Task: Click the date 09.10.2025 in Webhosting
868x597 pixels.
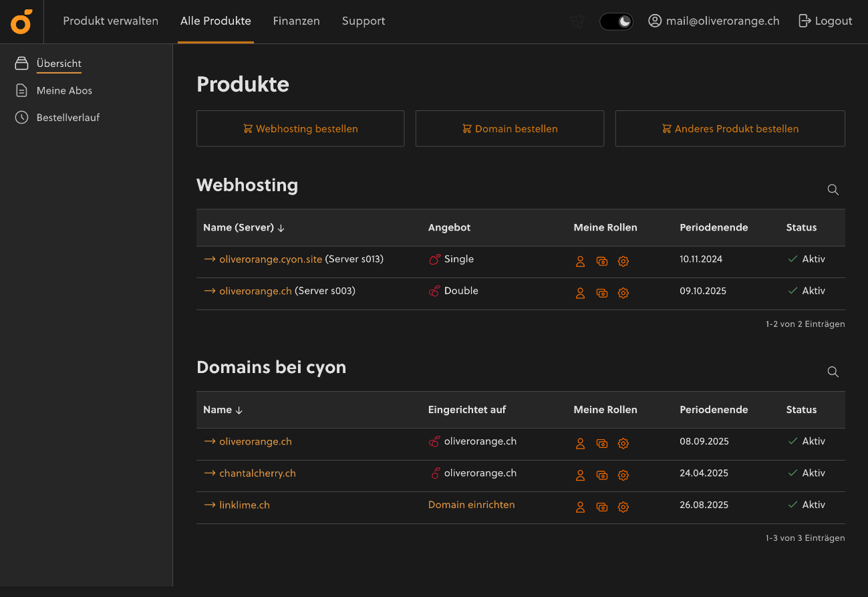Action: (703, 291)
